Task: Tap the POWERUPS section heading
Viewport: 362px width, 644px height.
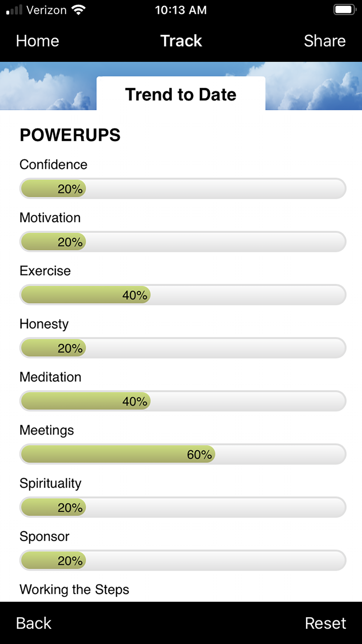Action: click(x=70, y=135)
